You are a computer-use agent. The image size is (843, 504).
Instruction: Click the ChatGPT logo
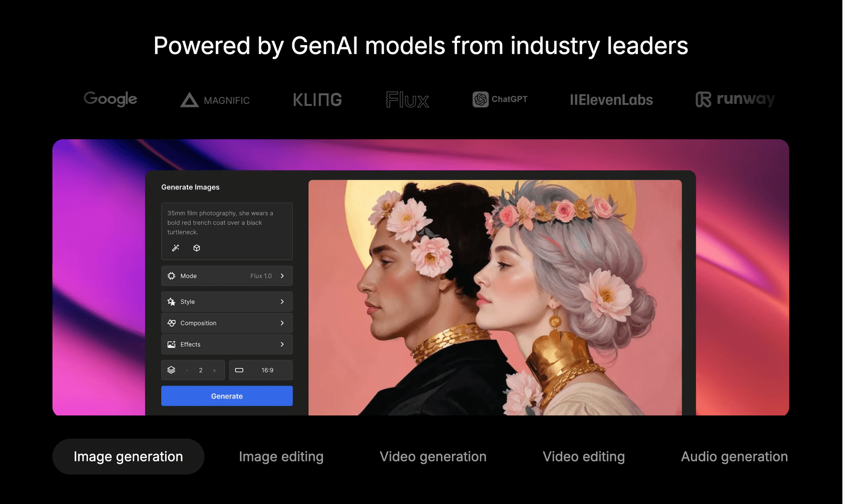pos(500,99)
